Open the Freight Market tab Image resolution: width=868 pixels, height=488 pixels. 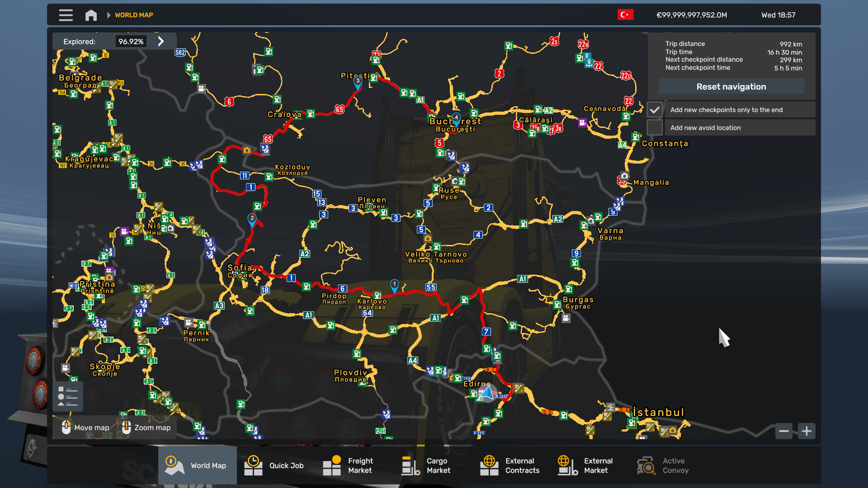pos(355,465)
